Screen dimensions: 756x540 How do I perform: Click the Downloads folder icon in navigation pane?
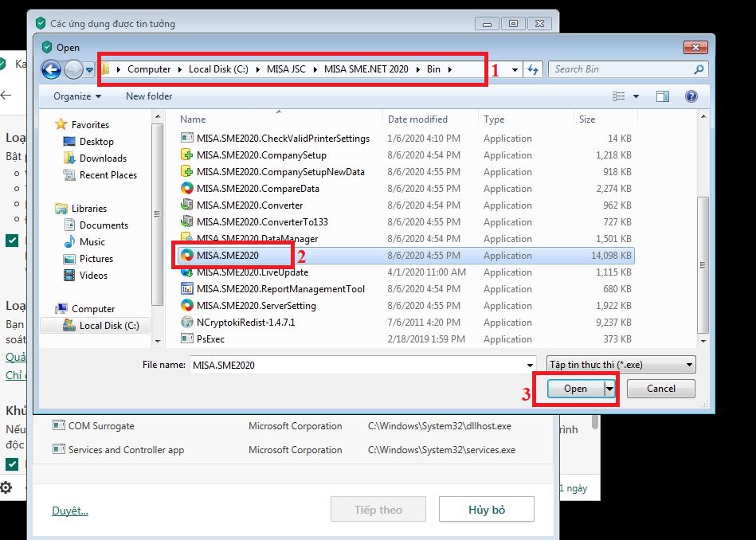[x=69, y=158]
